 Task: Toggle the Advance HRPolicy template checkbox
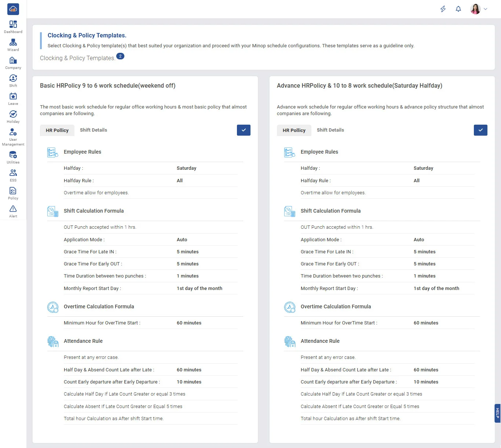pos(480,130)
